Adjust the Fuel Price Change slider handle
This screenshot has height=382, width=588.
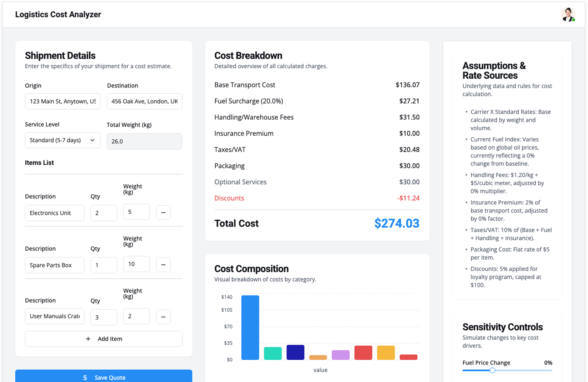pos(492,370)
